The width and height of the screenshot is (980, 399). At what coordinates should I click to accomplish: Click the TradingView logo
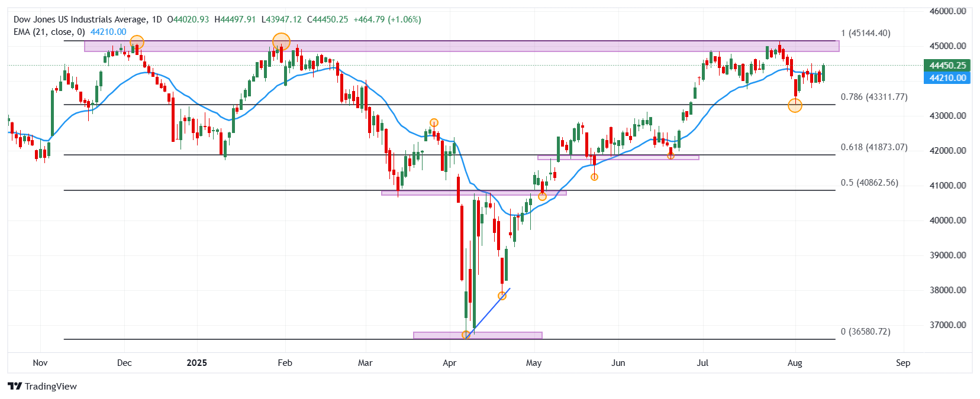[x=43, y=386]
